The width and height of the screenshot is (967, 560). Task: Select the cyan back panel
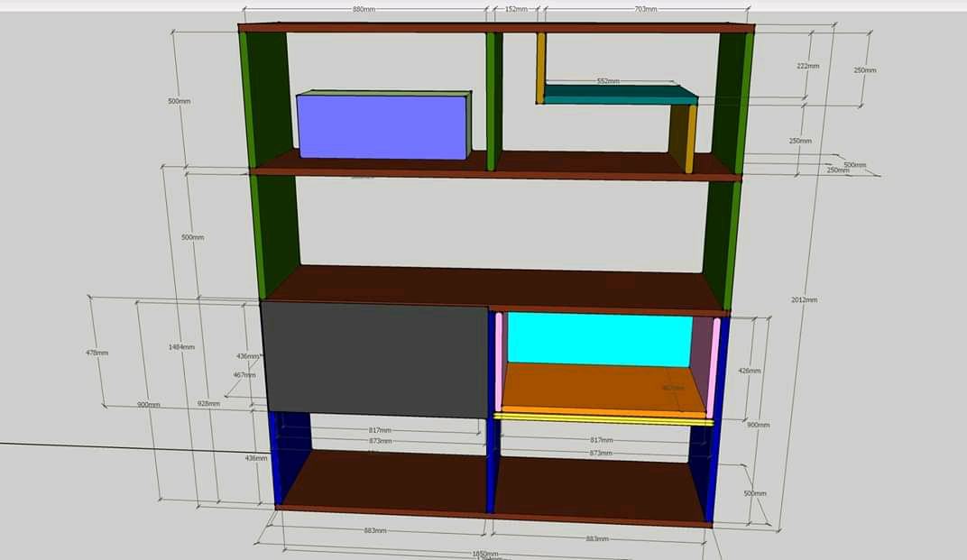[x=600, y=339]
